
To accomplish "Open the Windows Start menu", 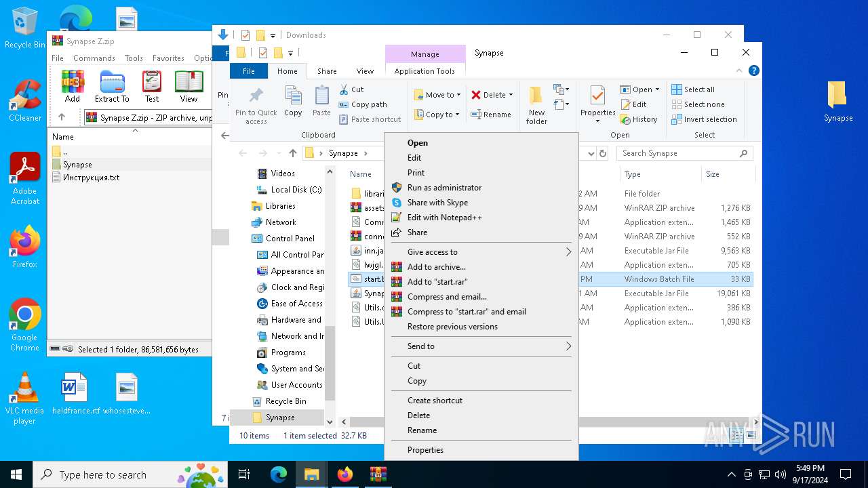I will point(16,474).
